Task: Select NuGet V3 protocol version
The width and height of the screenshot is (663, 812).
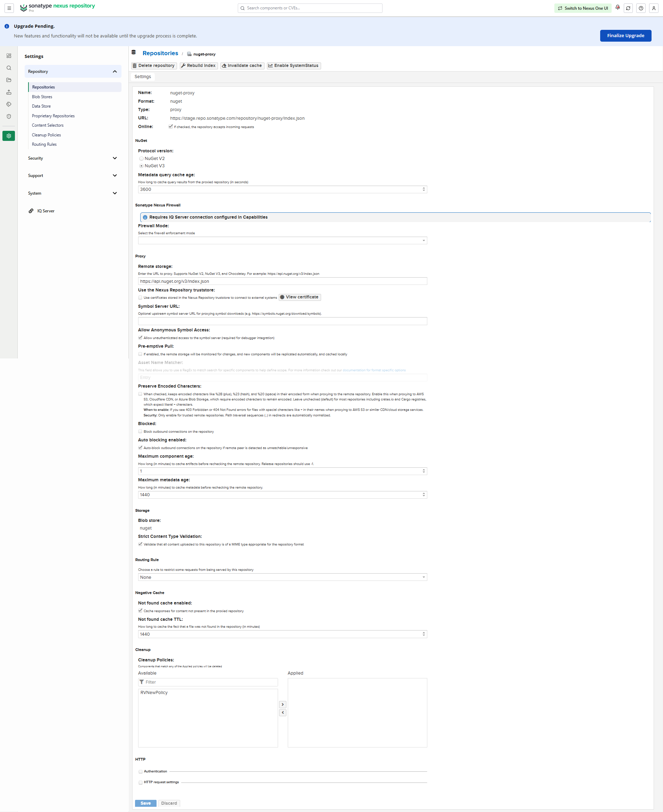Action: [141, 166]
